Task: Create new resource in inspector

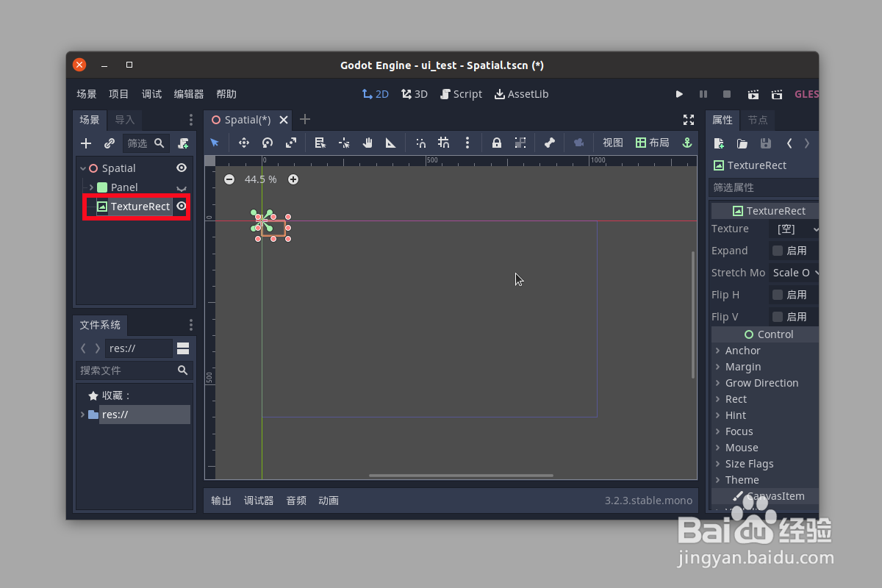Action: [719, 143]
